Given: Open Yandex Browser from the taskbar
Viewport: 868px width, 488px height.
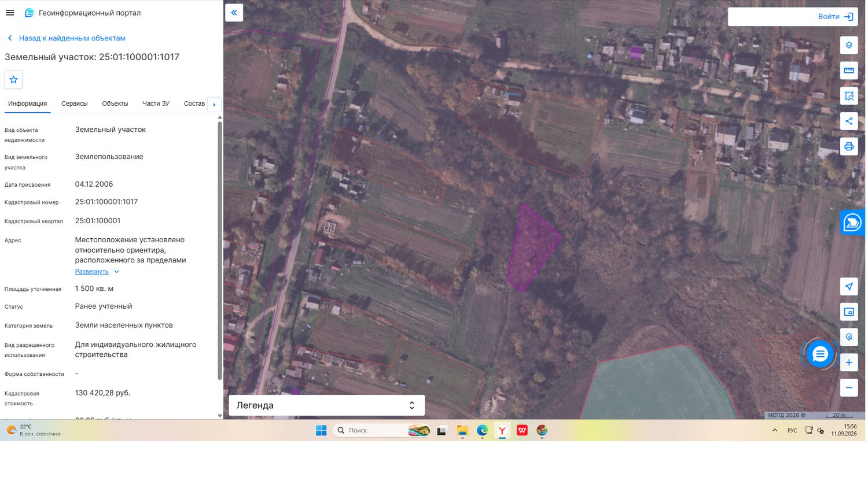Looking at the screenshot, I should (502, 430).
